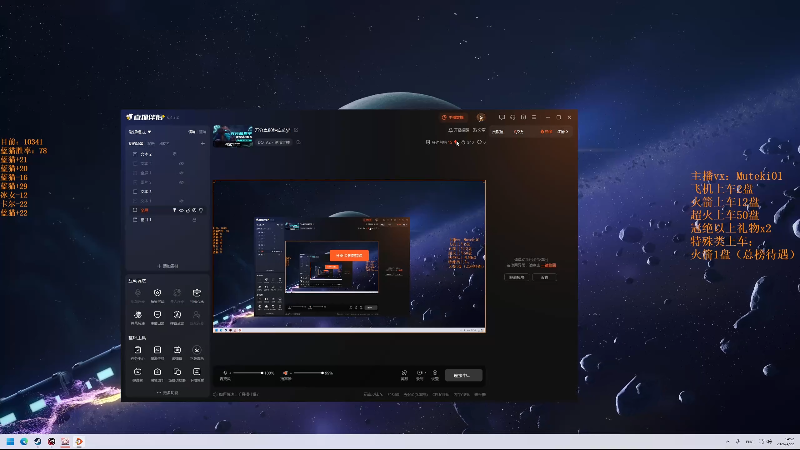
Task: Click the live room cover thumbnail
Action: 233,136
